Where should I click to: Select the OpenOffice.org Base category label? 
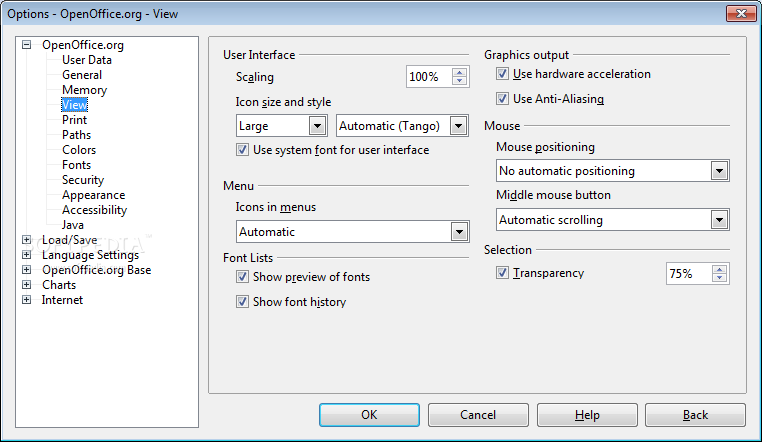click(96, 270)
